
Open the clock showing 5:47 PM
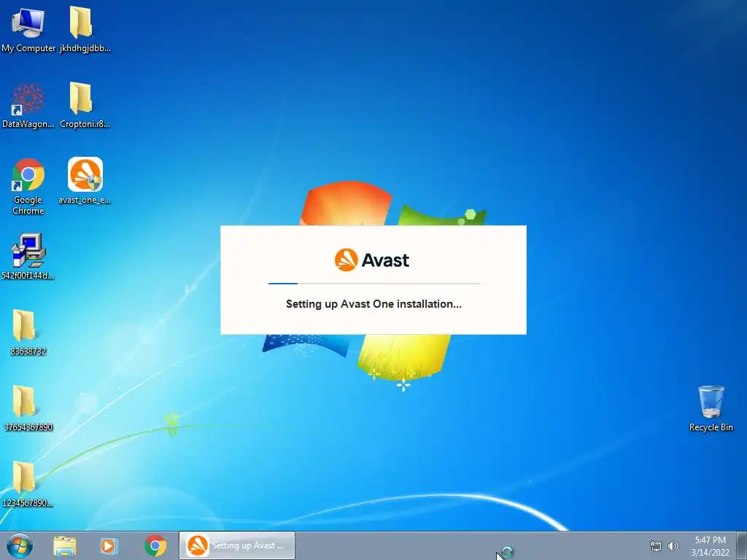click(710, 546)
